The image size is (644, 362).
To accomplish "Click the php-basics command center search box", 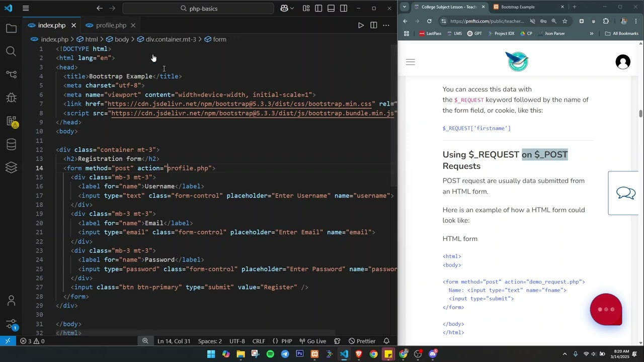I will 198,9.
